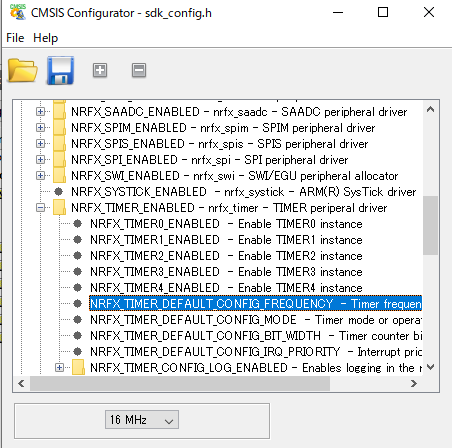Click the horizontal scrollbar right arrow
452x448 pixels.
414,383
